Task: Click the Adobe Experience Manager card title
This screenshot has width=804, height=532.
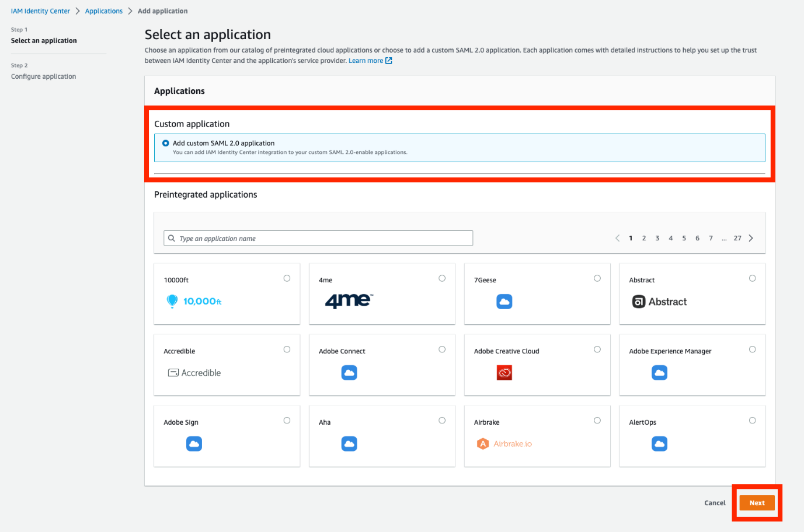Action: (x=670, y=351)
